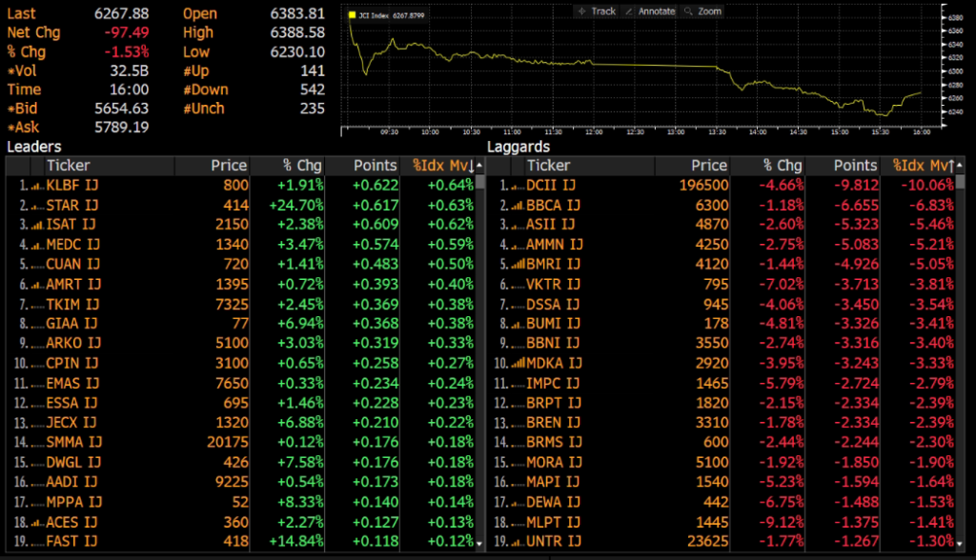This screenshot has width=976, height=560.
Task: Select the FAST IJ ticker in Leaders
Action: coord(71,541)
